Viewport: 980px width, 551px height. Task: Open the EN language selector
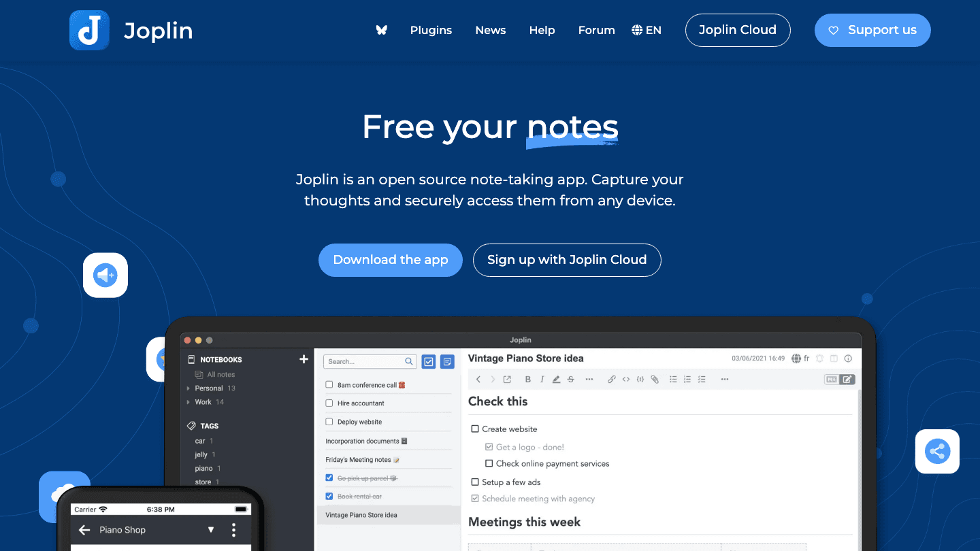pos(647,30)
